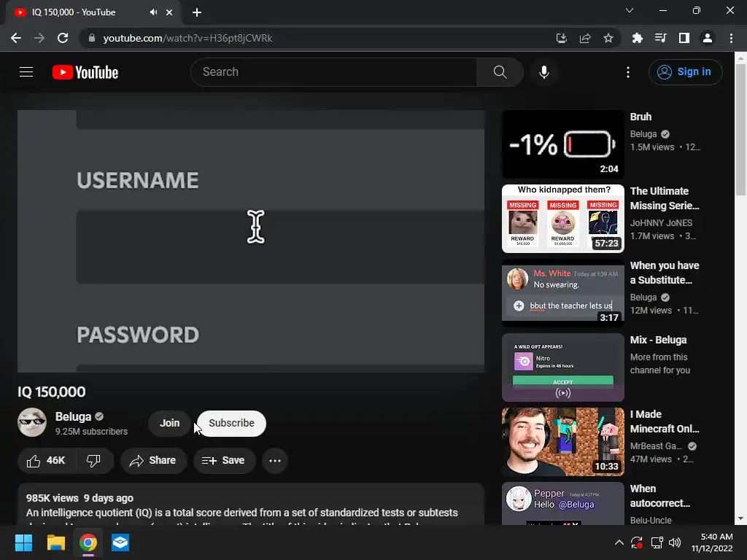Open the blue box app on taskbar

click(x=120, y=542)
